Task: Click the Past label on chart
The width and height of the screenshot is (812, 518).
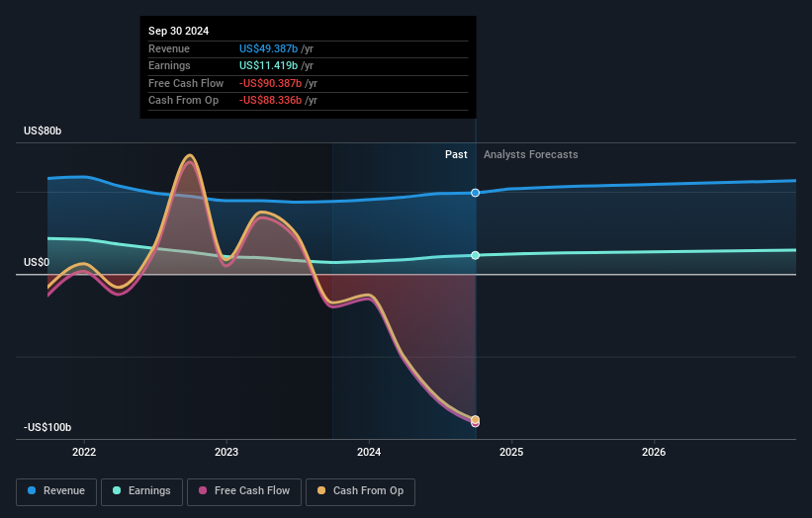Action: tap(456, 154)
